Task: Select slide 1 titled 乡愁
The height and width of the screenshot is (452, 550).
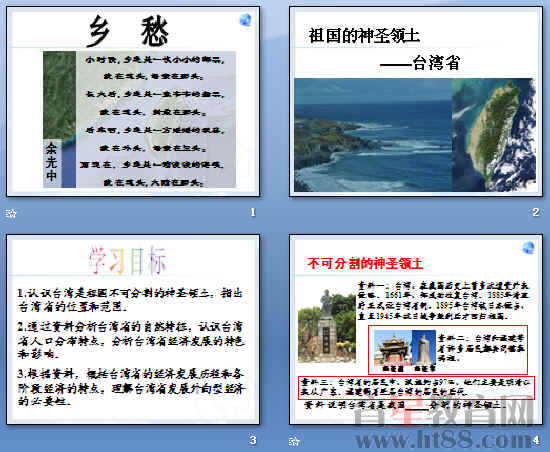Action: coord(133,101)
